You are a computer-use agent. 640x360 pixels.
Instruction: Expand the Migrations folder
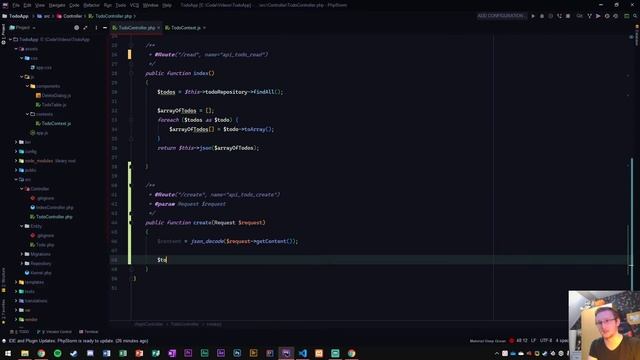(x=22, y=254)
